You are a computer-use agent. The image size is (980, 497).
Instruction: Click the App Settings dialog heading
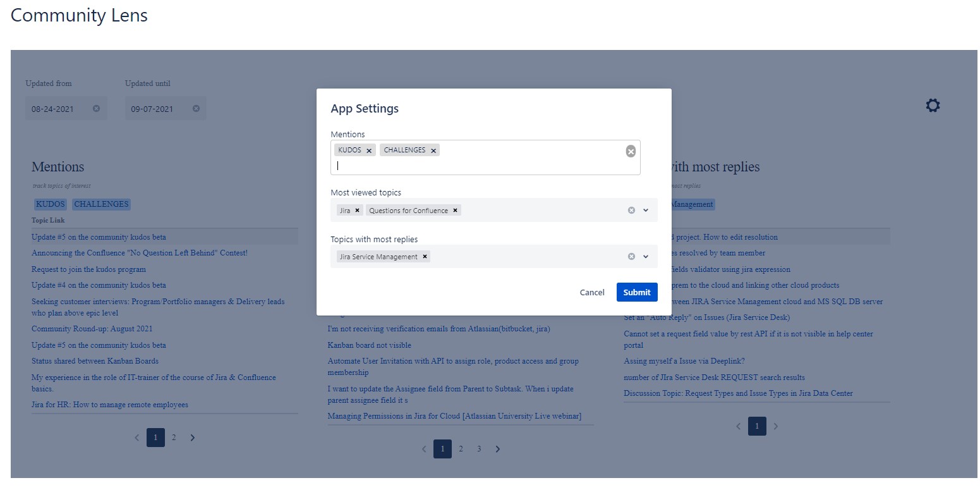pyautogui.click(x=365, y=109)
